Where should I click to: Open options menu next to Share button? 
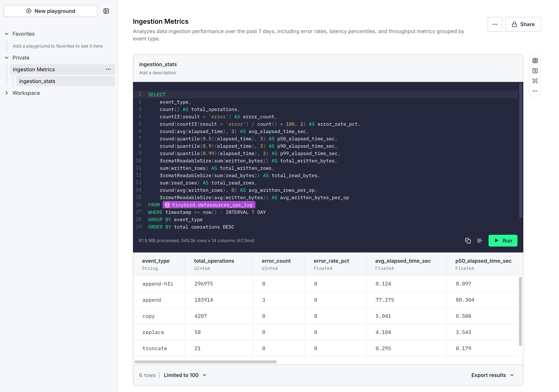495,24
